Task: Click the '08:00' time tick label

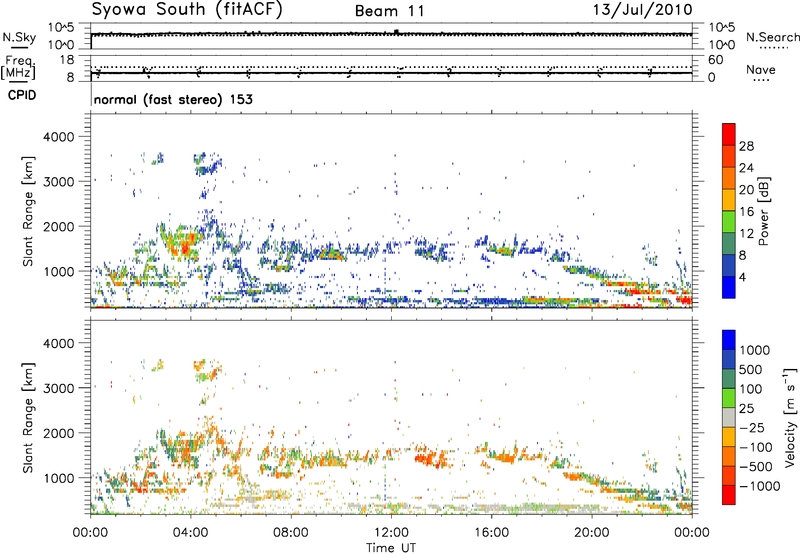Action: [291, 533]
